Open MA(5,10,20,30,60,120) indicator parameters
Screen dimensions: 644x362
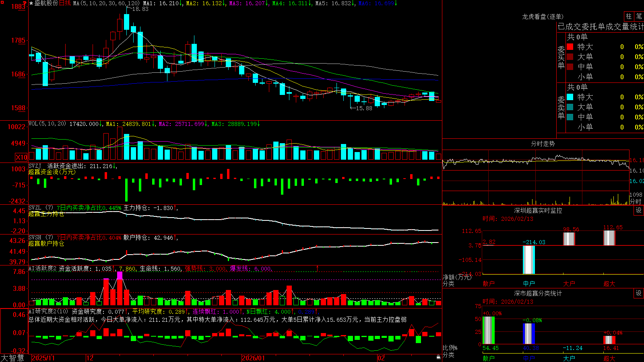pos(106,3)
